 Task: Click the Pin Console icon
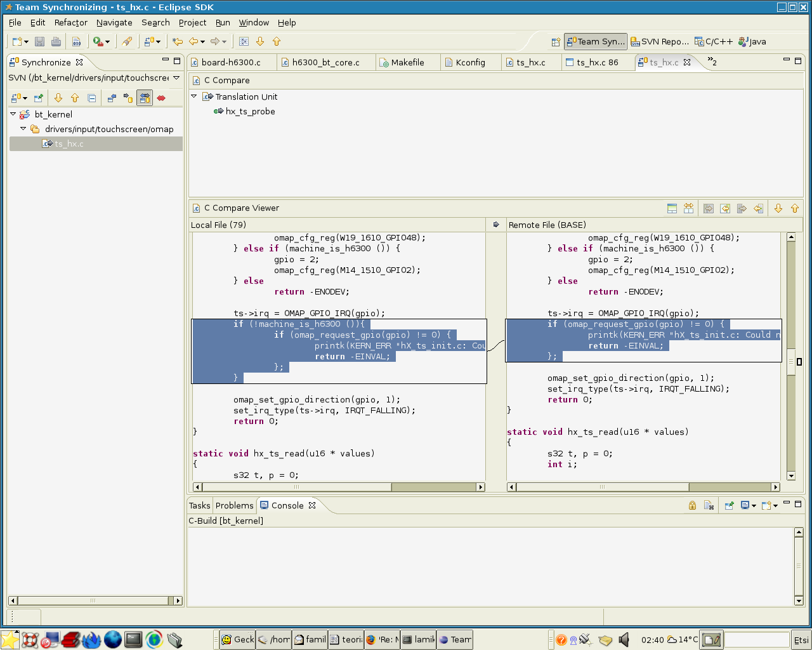[x=729, y=505]
